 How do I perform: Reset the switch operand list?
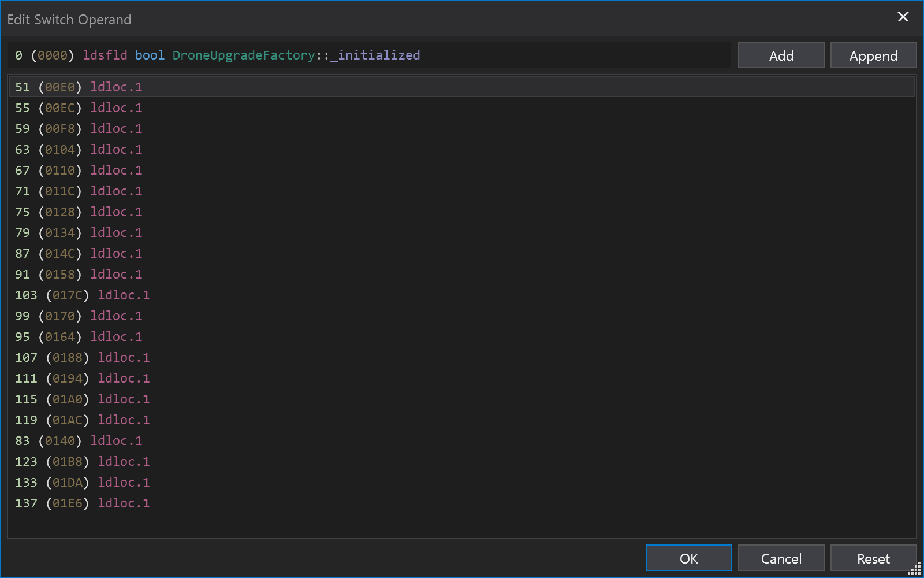click(873, 558)
